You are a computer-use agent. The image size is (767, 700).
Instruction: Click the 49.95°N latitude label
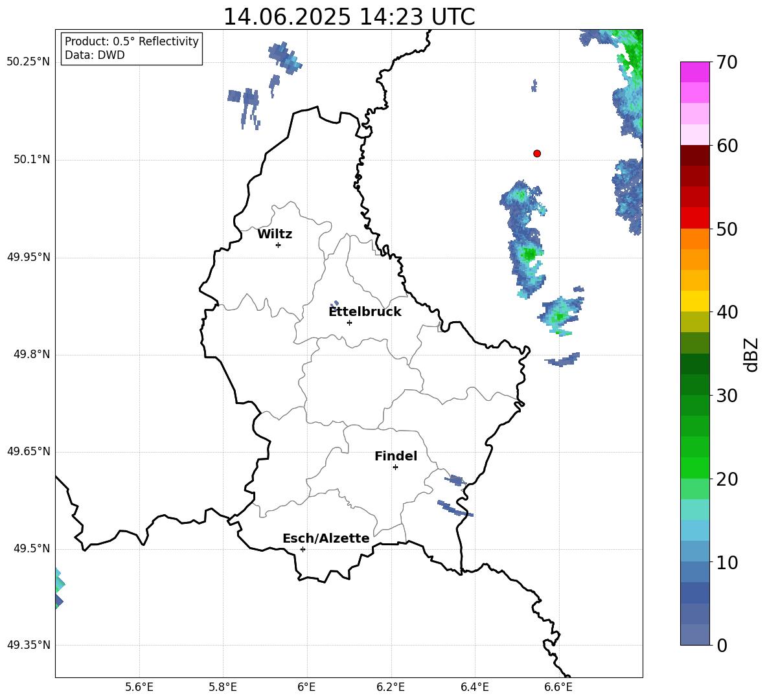pyautogui.click(x=29, y=257)
